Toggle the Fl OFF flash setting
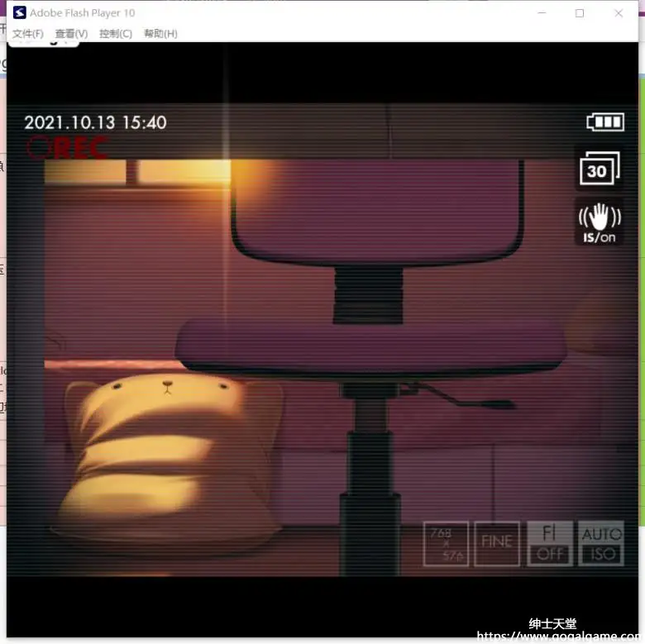Image resolution: width=645 pixels, height=644 pixels. point(549,544)
